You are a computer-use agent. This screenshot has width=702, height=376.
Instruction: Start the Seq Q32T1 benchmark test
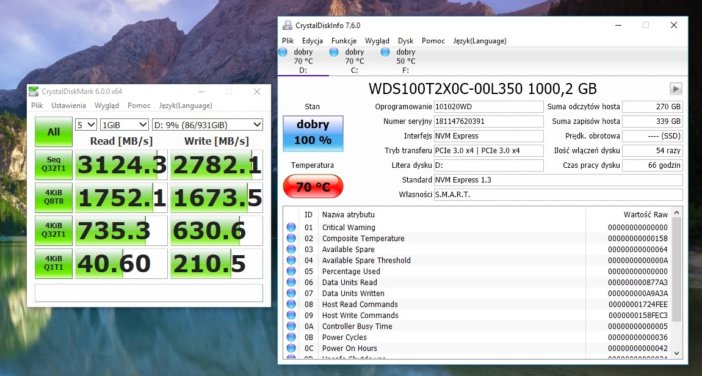54,164
